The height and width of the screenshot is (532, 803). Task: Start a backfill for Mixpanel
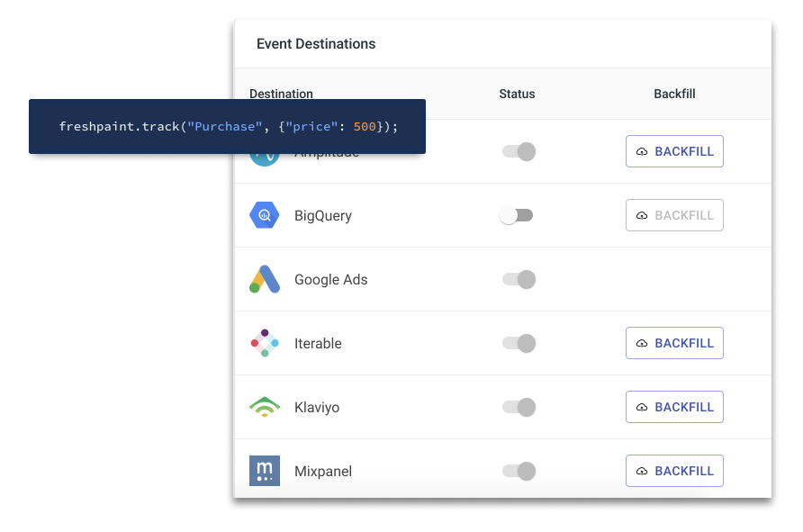674,471
